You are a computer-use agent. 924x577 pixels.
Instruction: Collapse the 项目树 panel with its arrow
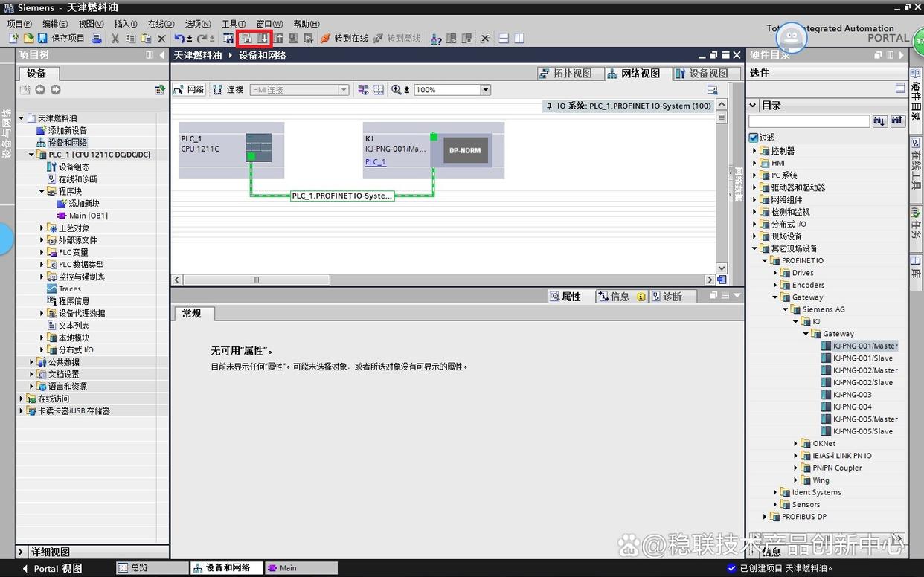161,55
